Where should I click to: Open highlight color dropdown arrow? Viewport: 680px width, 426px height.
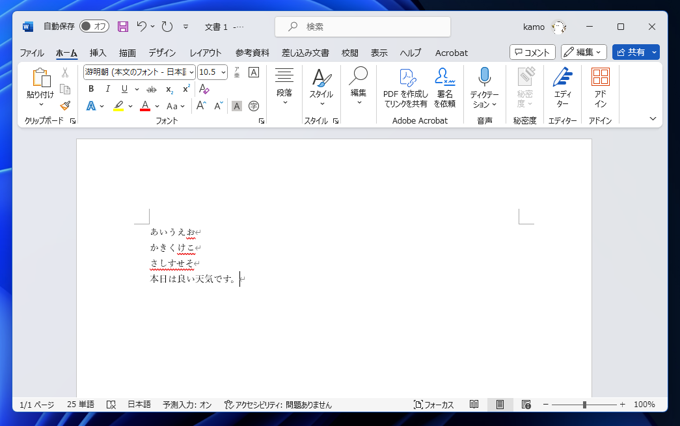tap(130, 106)
